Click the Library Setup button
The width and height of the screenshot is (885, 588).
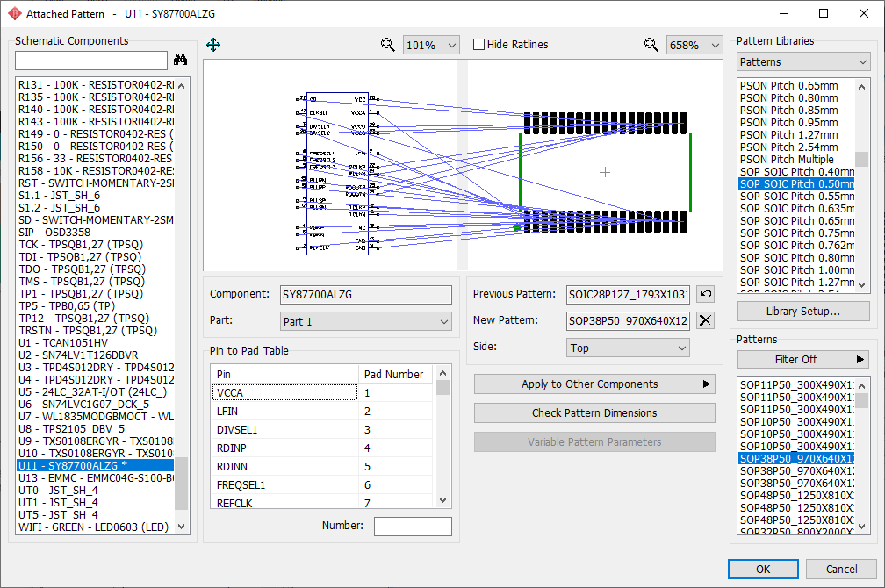pos(803,312)
